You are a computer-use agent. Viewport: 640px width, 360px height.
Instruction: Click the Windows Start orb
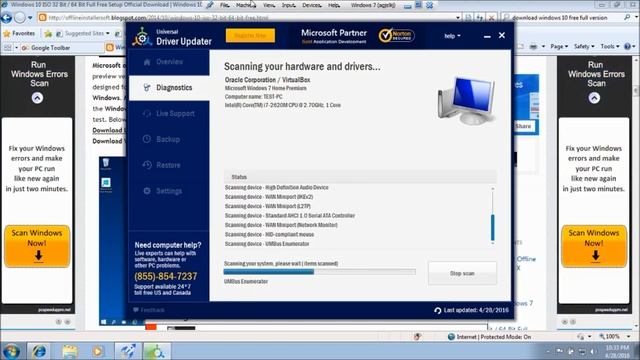(x=11, y=351)
